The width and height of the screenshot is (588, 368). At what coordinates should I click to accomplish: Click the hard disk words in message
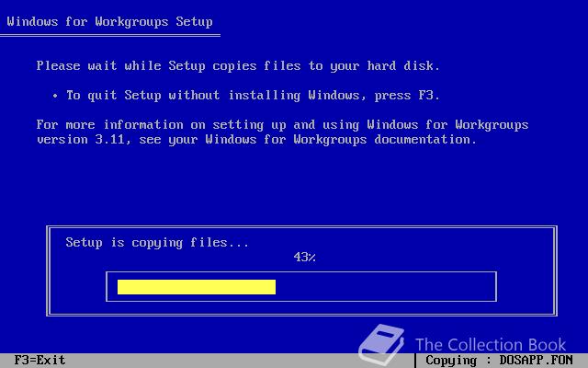click(403, 66)
